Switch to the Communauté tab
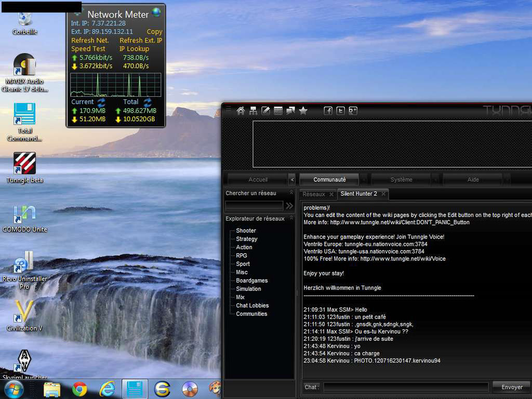The height and width of the screenshot is (399, 532). click(329, 179)
